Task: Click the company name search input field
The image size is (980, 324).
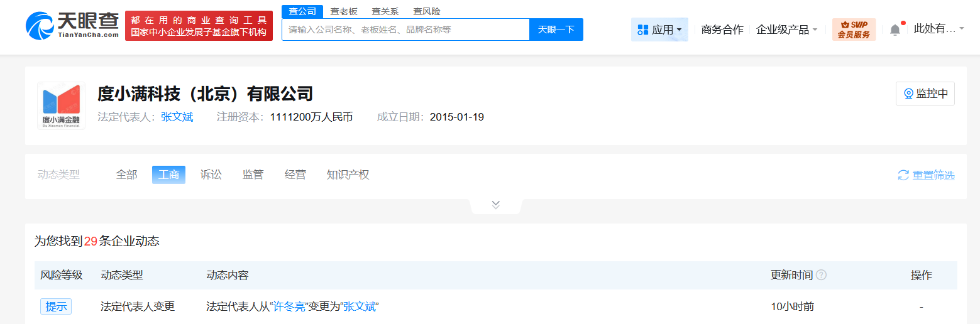Action: 405,30
